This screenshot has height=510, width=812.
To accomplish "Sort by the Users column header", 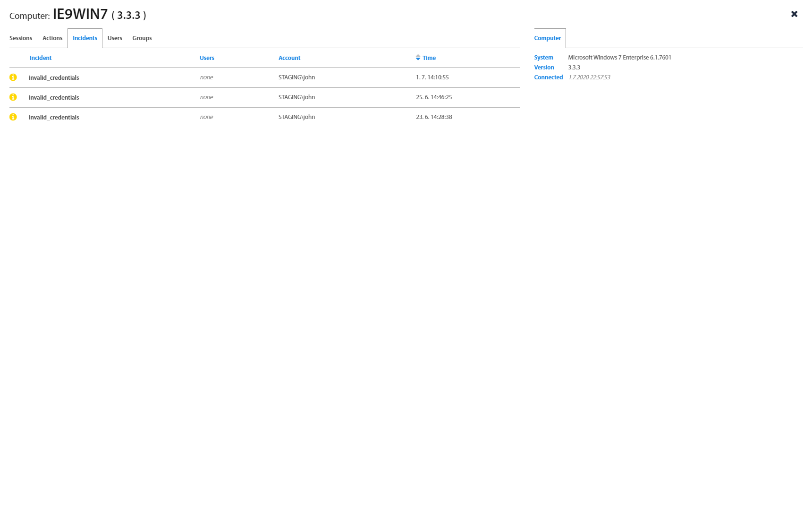I will (x=207, y=58).
